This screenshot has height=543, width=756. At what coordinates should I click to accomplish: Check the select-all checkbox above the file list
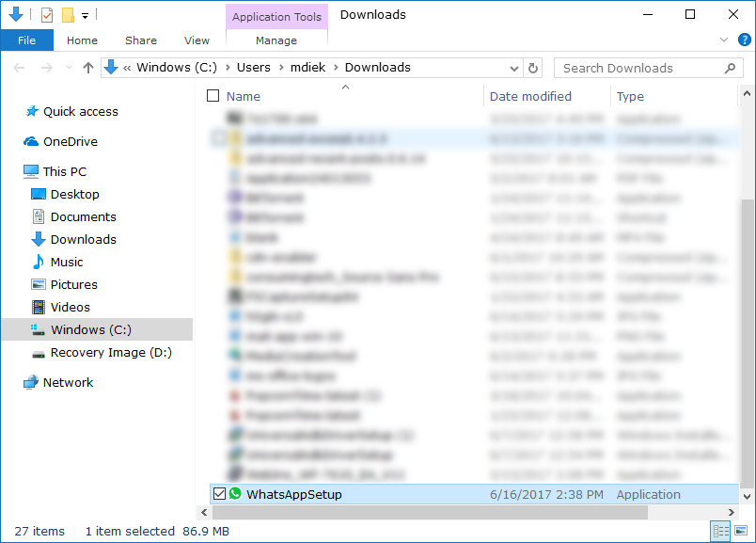(x=213, y=95)
